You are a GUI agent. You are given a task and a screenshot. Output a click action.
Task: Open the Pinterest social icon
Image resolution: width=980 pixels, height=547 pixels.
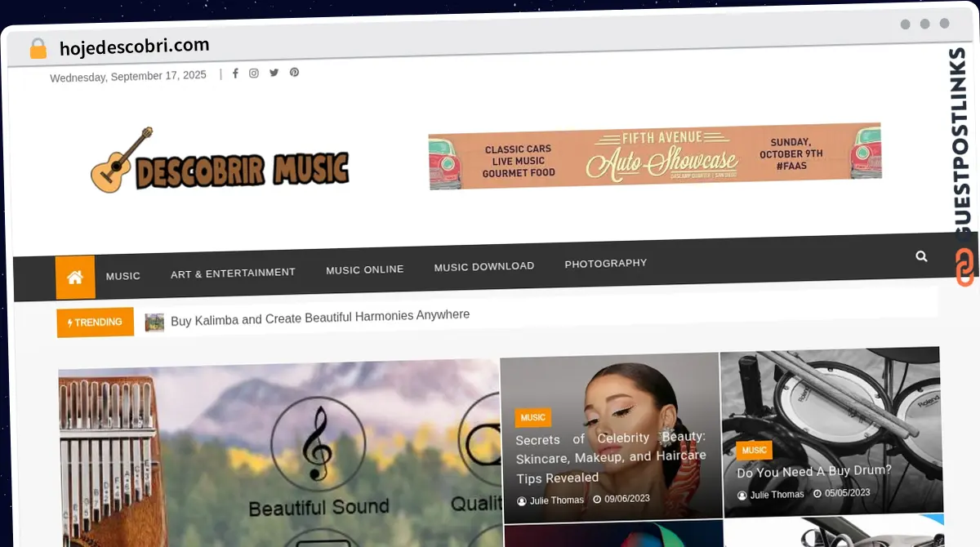(294, 73)
